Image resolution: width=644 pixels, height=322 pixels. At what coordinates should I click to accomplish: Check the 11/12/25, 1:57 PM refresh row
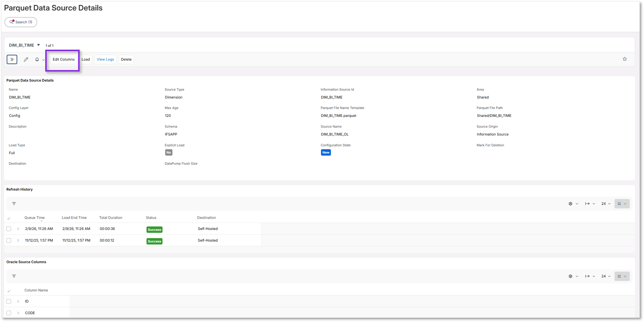(x=9, y=240)
